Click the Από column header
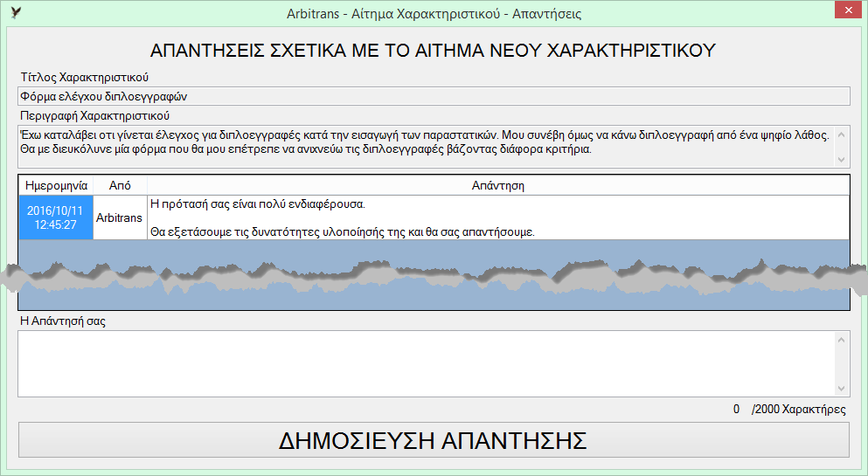The height and width of the screenshot is (476, 868). (x=120, y=186)
